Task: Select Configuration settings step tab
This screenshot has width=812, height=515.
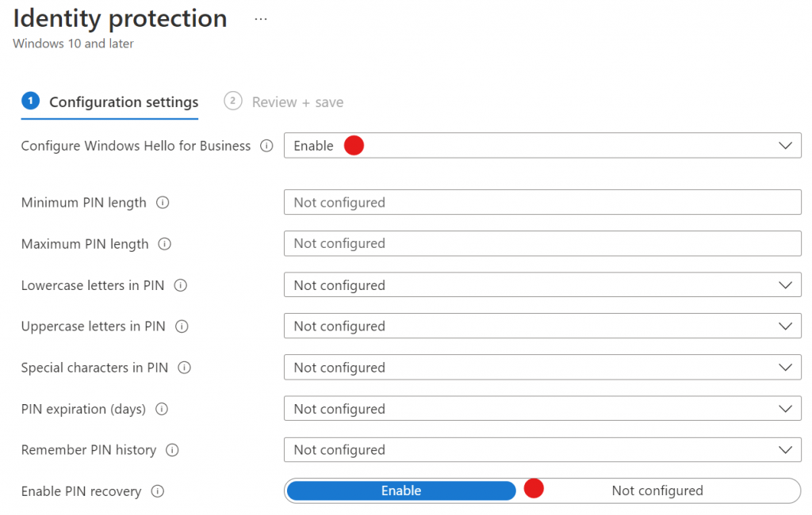Action: point(109,102)
